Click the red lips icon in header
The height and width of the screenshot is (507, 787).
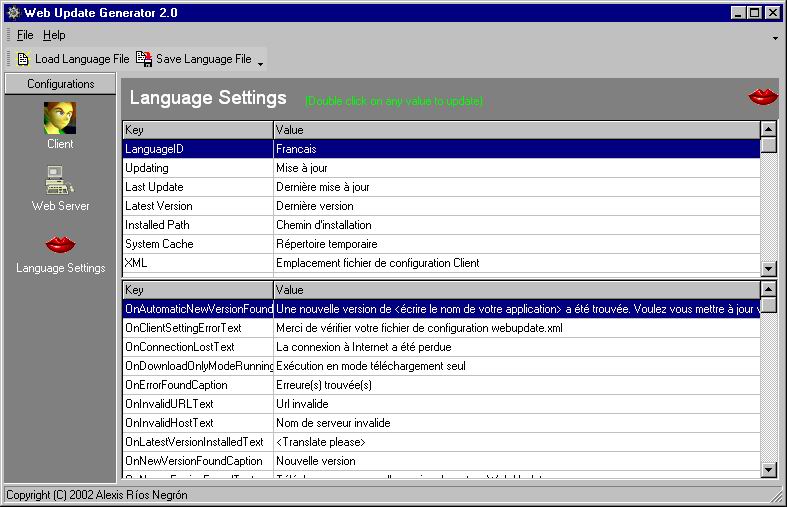pos(763,97)
